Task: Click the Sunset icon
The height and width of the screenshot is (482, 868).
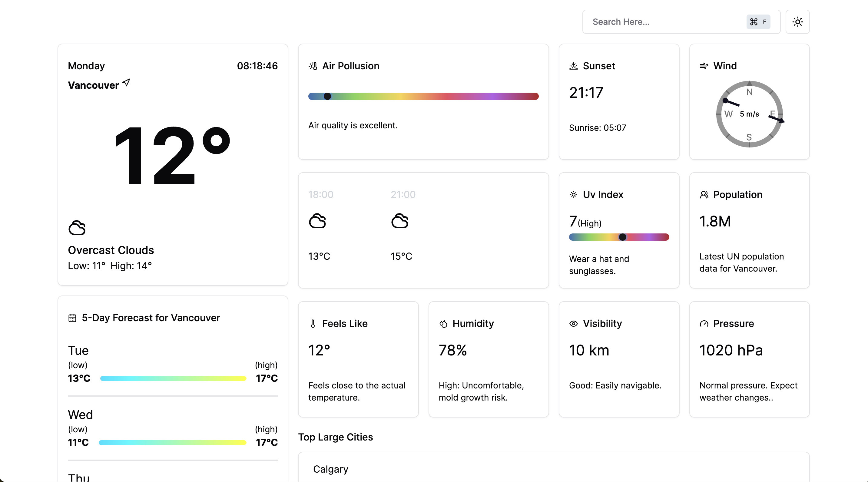Action: pos(573,66)
